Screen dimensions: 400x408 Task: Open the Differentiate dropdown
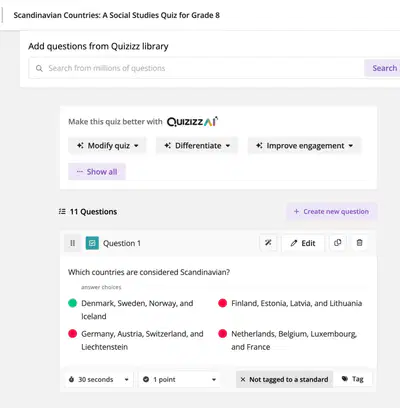(197, 146)
